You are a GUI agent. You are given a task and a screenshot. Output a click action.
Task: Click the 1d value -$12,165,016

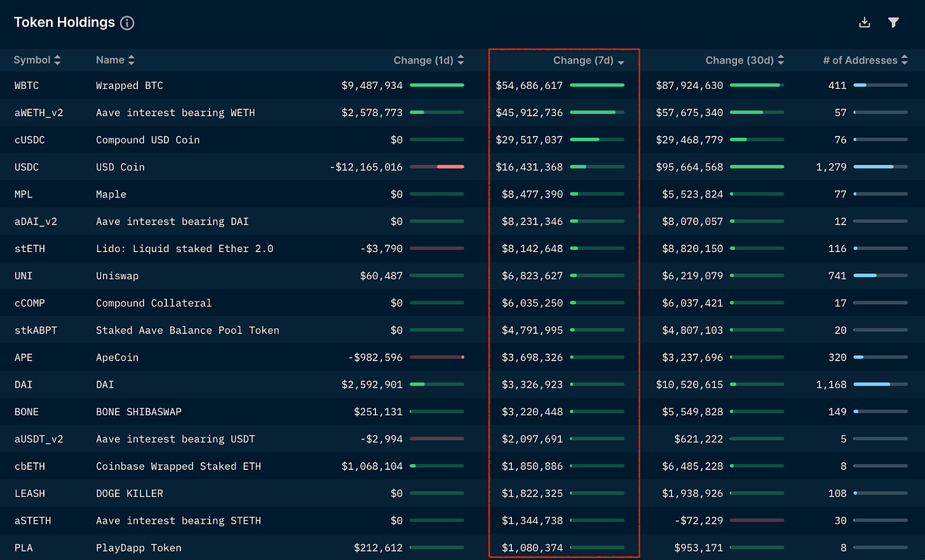pos(367,167)
